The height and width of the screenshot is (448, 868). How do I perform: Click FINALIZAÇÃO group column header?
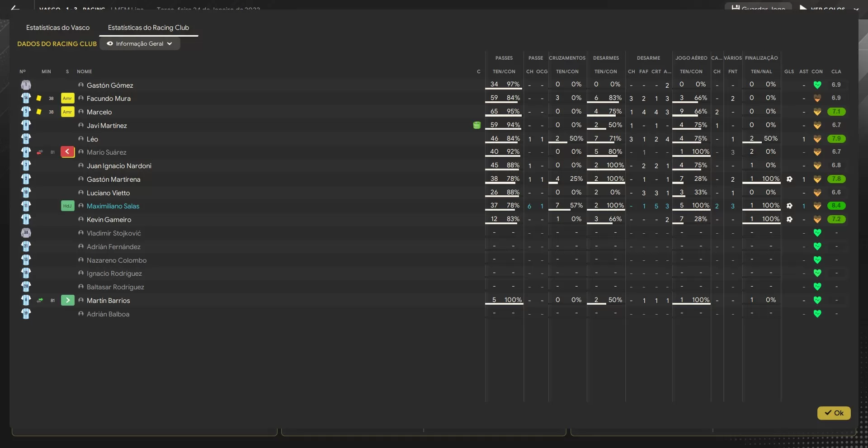(x=761, y=58)
